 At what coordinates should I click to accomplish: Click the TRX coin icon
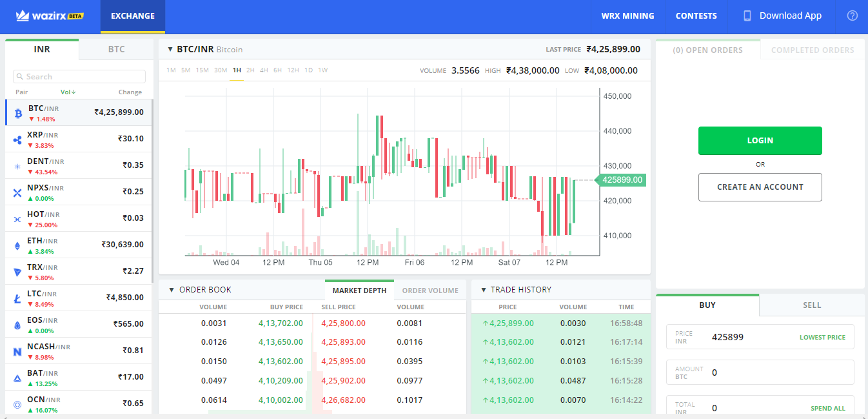pyautogui.click(x=18, y=272)
